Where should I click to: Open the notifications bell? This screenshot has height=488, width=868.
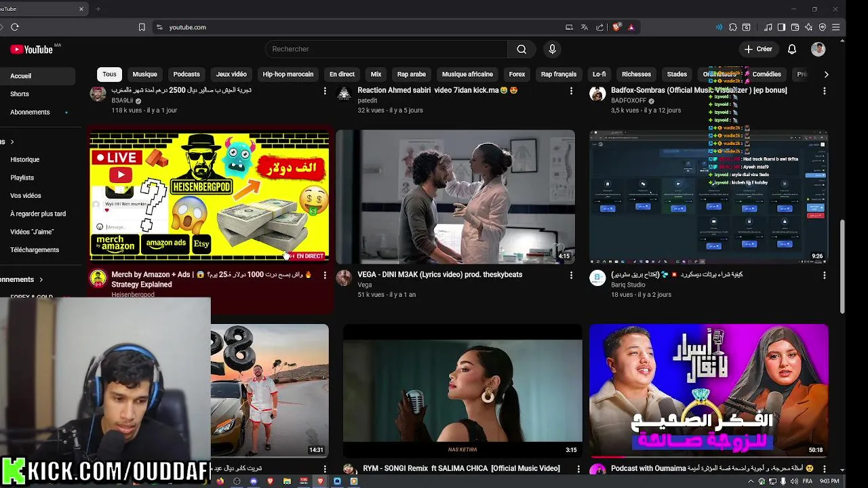point(792,49)
